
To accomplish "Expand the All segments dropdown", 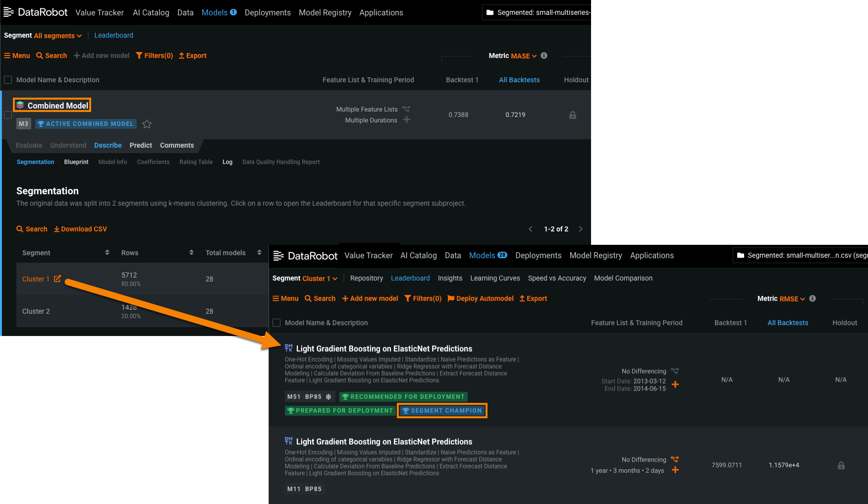I will tap(57, 36).
